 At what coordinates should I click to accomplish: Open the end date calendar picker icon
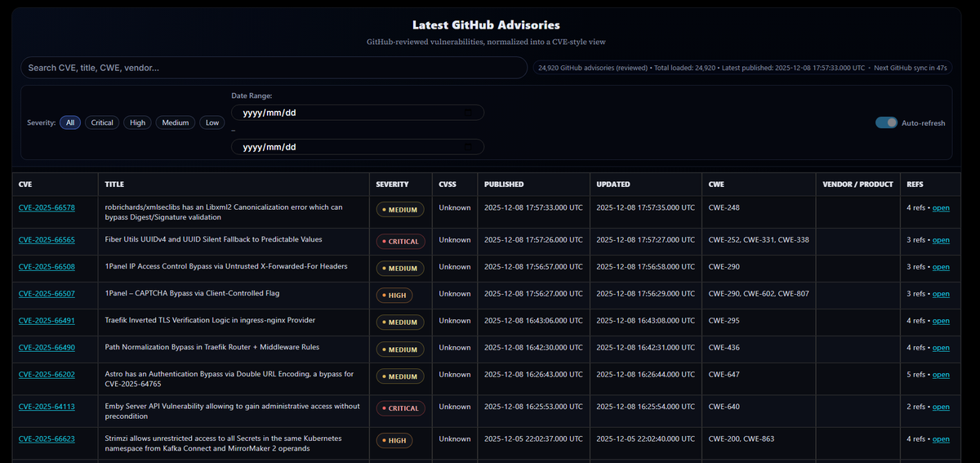tap(468, 147)
